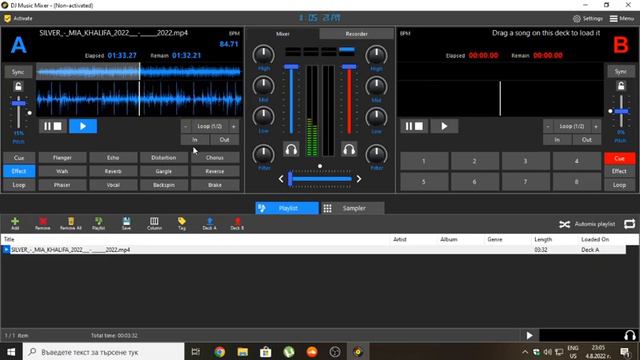Image resolution: width=640 pixels, height=360 pixels.
Task: Move crossfader right with arrow
Action: [x=359, y=179]
